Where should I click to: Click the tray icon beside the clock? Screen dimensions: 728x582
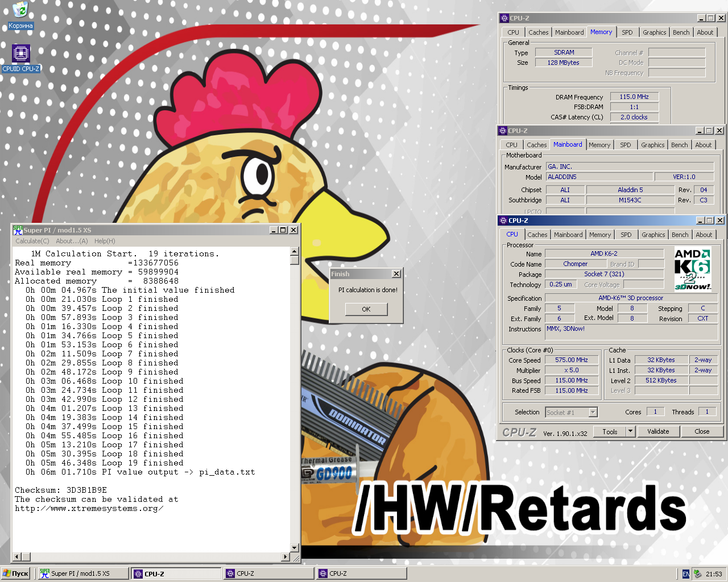click(x=697, y=574)
